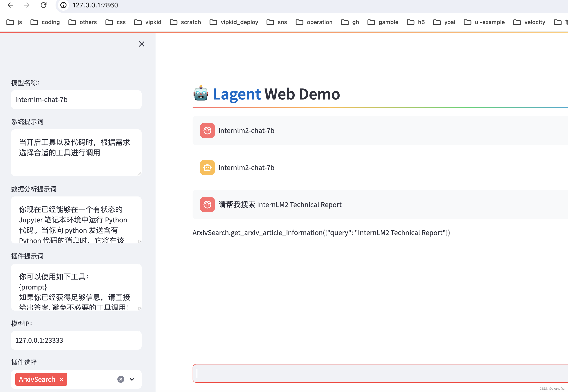Viewport: 568px width, 392px height.
Task: Click the model IP field 127.0.0.1:23333
Action: pos(76,340)
